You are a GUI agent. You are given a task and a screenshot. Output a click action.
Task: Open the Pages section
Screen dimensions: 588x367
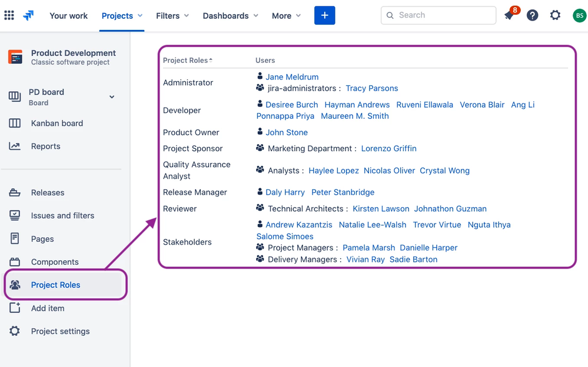(x=44, y=238)
